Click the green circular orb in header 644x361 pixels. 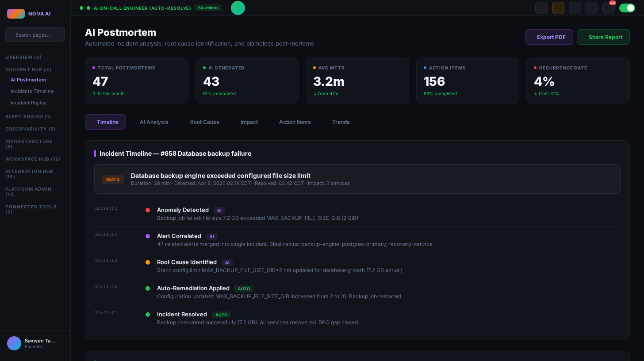238,8
